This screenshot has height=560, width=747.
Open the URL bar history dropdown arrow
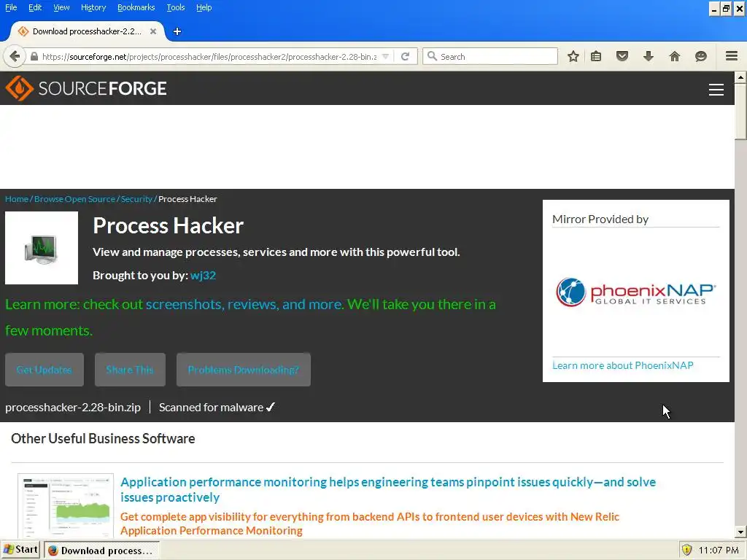pos(385,57)
